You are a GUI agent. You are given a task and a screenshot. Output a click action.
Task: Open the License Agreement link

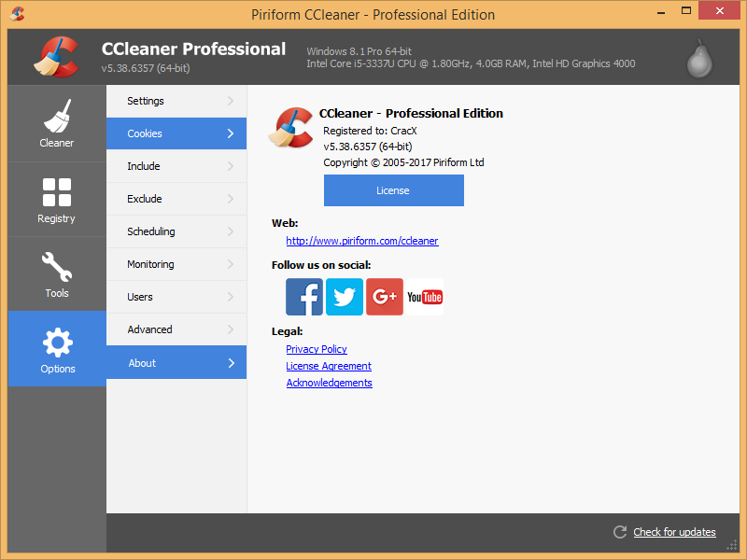pyautogui.click(x=329, y=366)
